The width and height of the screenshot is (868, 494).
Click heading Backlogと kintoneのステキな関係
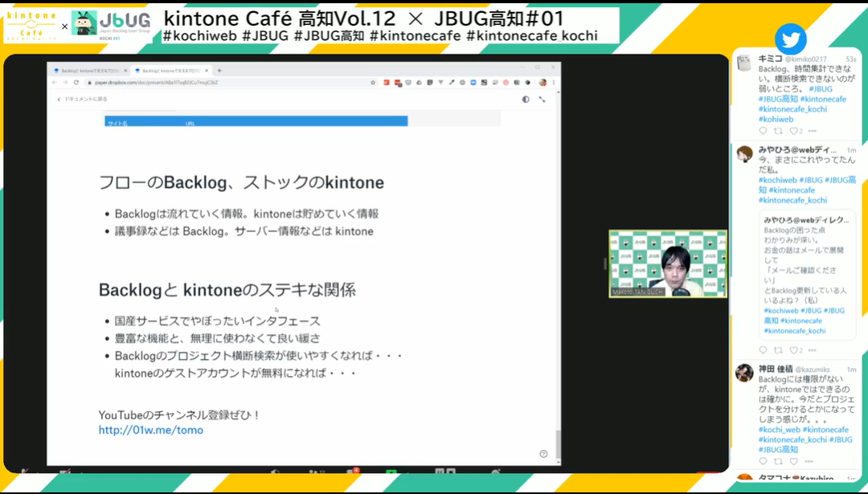(227, 289)
